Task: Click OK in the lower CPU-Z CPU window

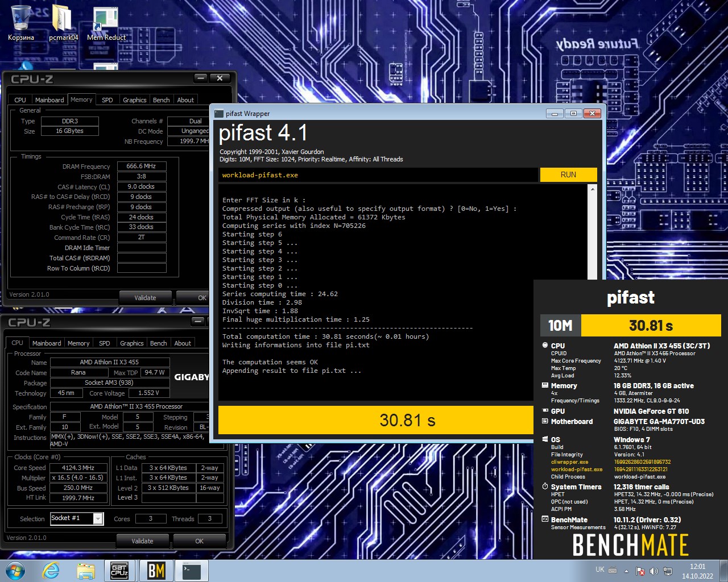Action: (199, 541)
